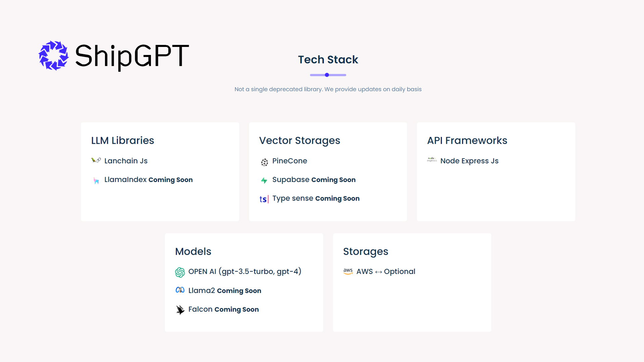Select the OpenAI logo icon

coord(180,271)
